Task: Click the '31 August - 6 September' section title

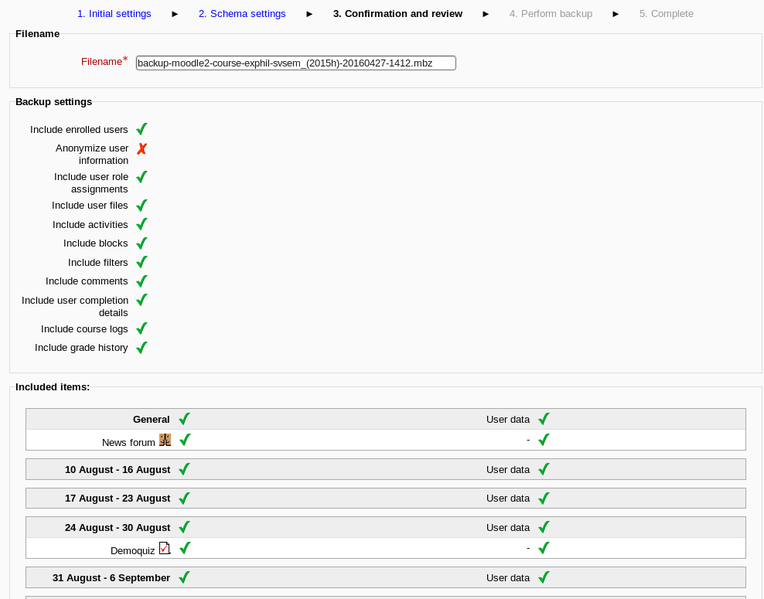Action: [111, 578]
